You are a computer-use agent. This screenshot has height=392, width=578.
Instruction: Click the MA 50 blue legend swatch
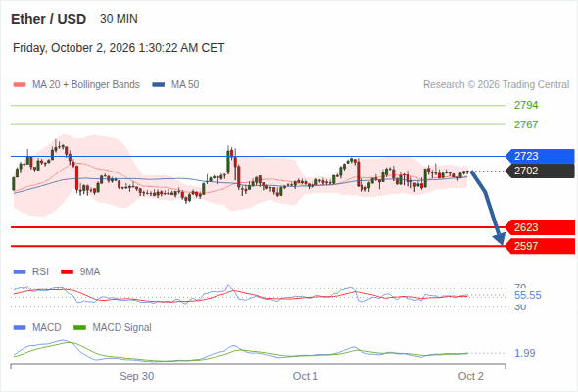(x=159, y=85)
